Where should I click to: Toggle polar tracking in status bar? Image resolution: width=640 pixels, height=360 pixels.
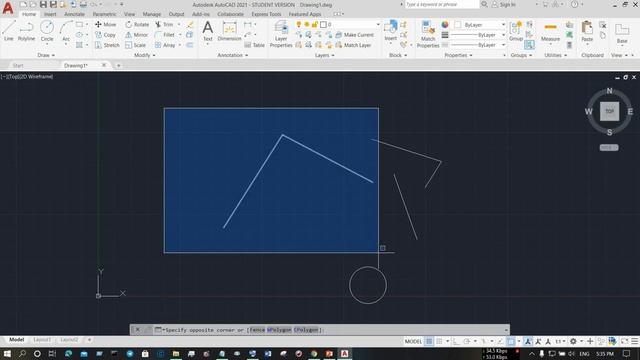(x=466, y=341)
